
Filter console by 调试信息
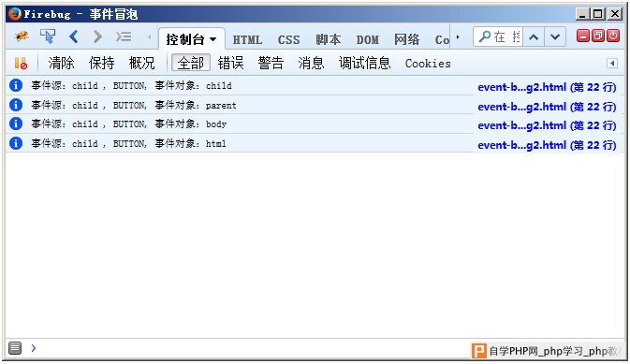pyautogui.click(x=364, y=63)
